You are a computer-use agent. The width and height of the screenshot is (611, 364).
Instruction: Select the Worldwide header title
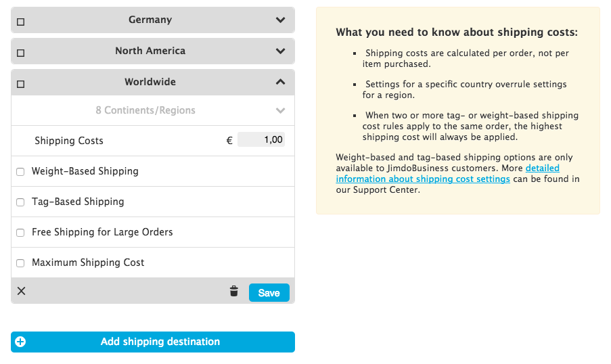(x=150, y=82)
